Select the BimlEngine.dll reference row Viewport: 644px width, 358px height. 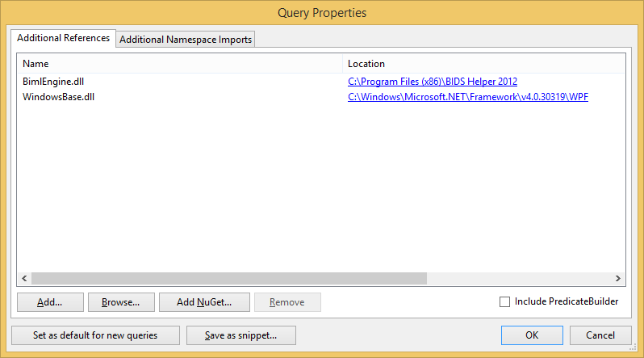(53, 82)
